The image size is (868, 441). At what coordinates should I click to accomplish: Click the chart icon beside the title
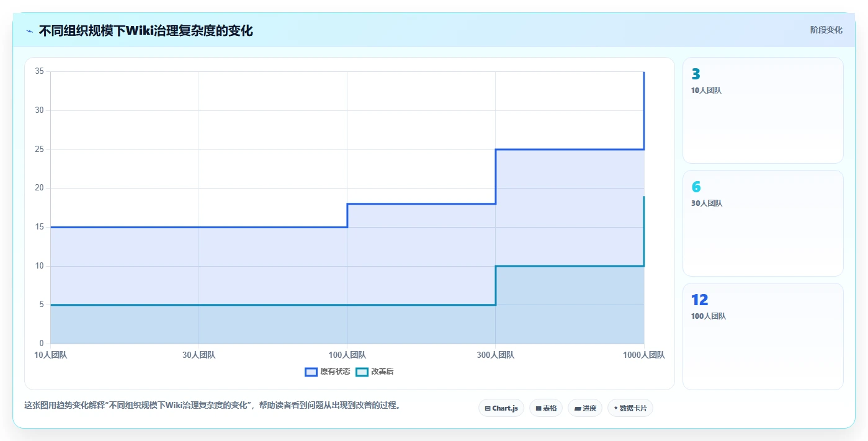(29, 30)
